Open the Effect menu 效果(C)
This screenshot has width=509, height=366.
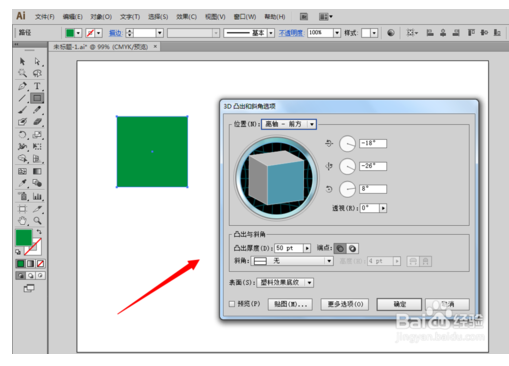click(x=186, y=17)
